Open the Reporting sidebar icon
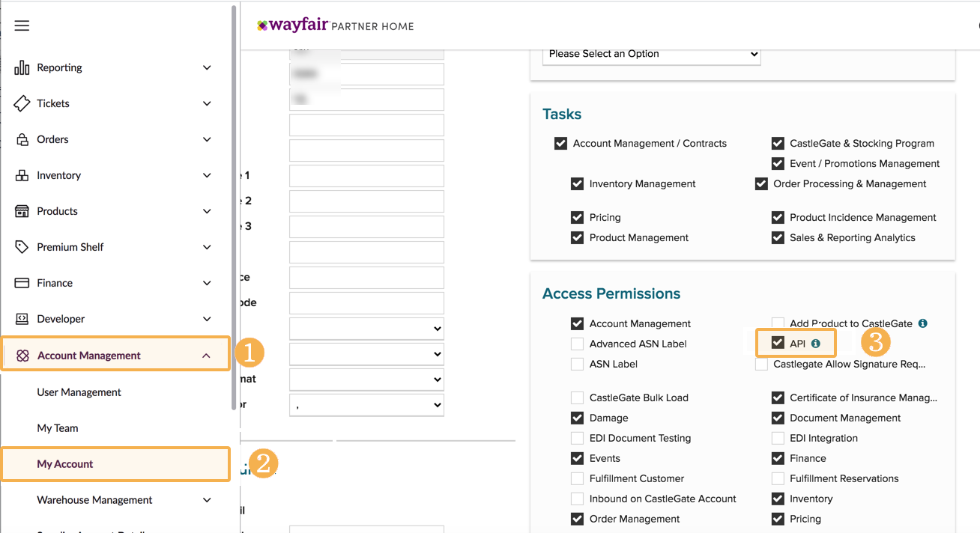Image resolution: width=980 pixels, height=533 pixels. (21, 67)
